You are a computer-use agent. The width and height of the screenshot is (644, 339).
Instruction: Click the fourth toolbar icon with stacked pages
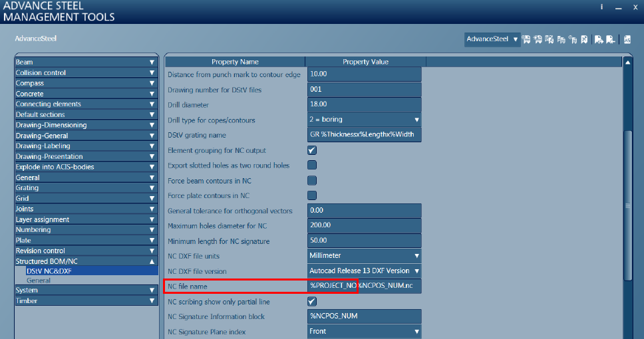coord(561,39)
